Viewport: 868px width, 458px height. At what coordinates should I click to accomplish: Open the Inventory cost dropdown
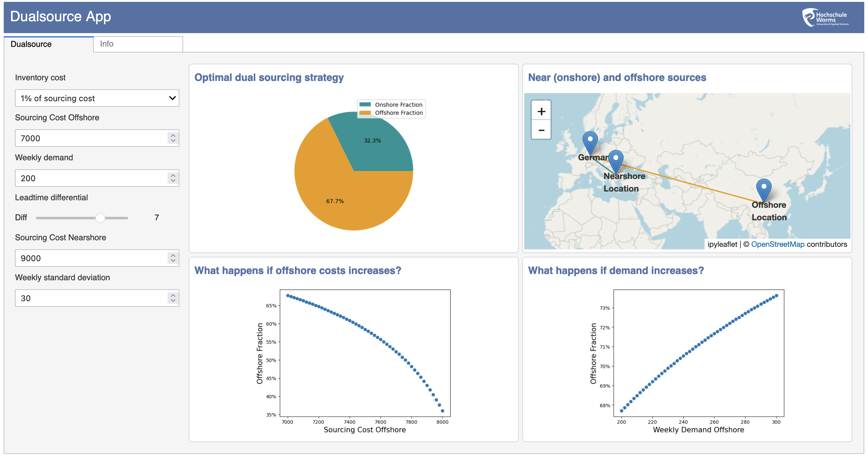97,98
